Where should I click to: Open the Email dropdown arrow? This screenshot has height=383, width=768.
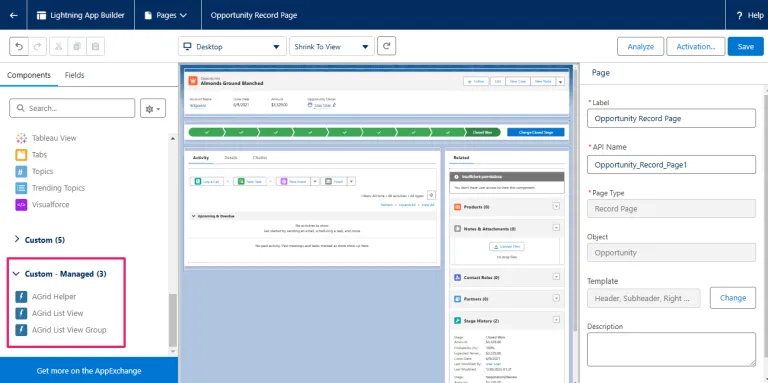tap(352, 181)
